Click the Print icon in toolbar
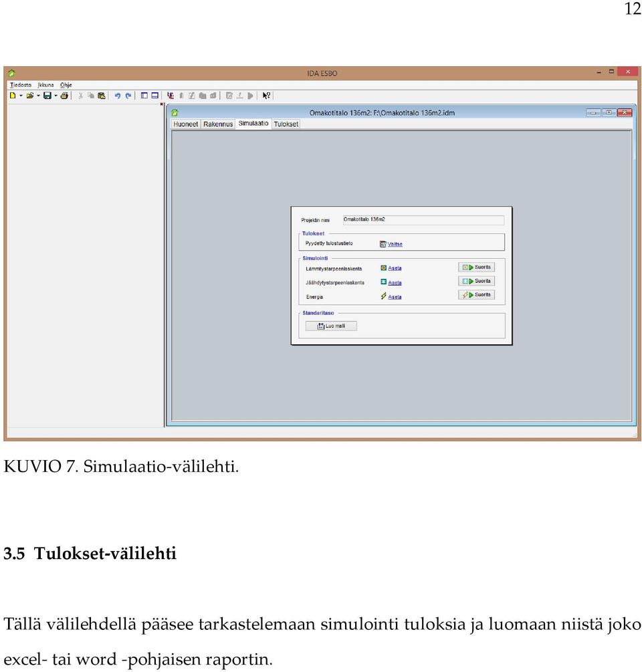This screenshot has height=672, width=642. point(64,96)
